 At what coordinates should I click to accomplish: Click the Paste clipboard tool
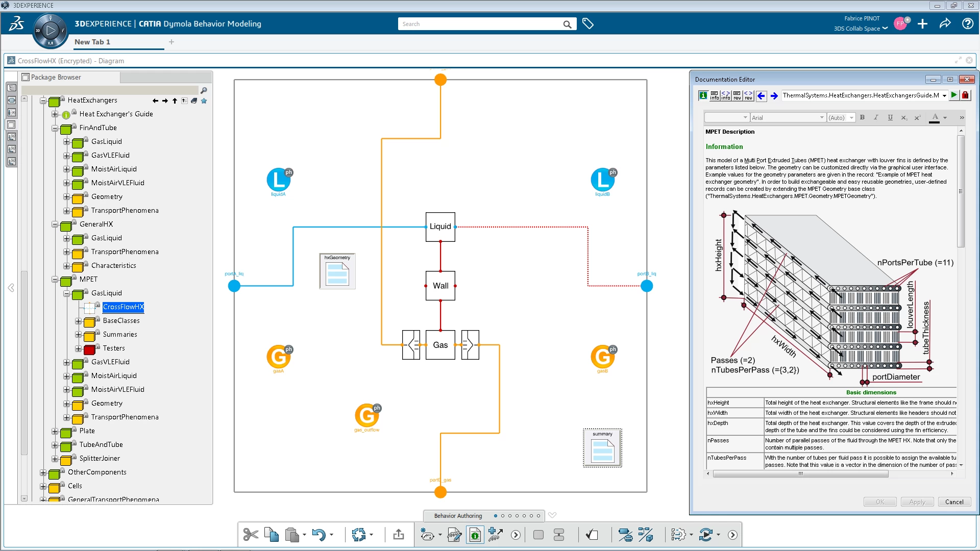[x=292, y=535]
